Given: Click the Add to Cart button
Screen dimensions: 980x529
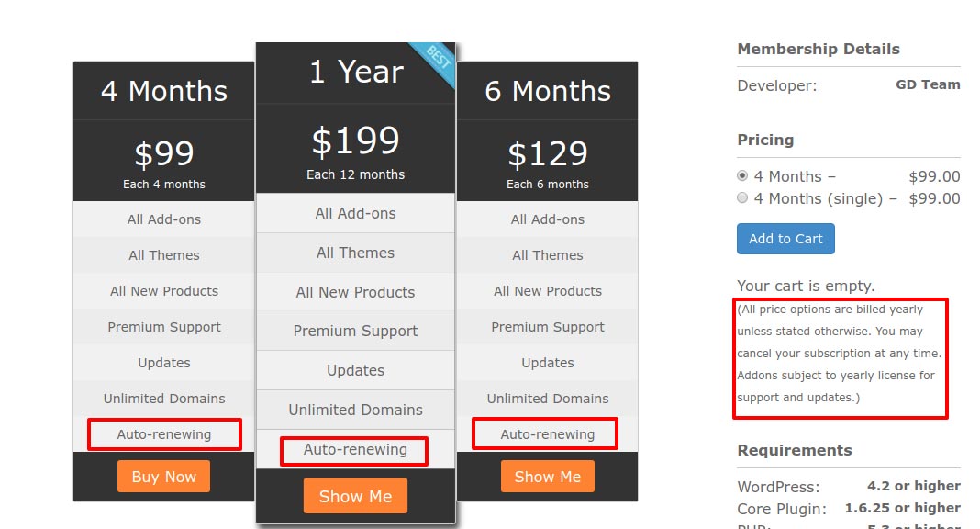Looking at the screenshot, I should click(785, 239).
